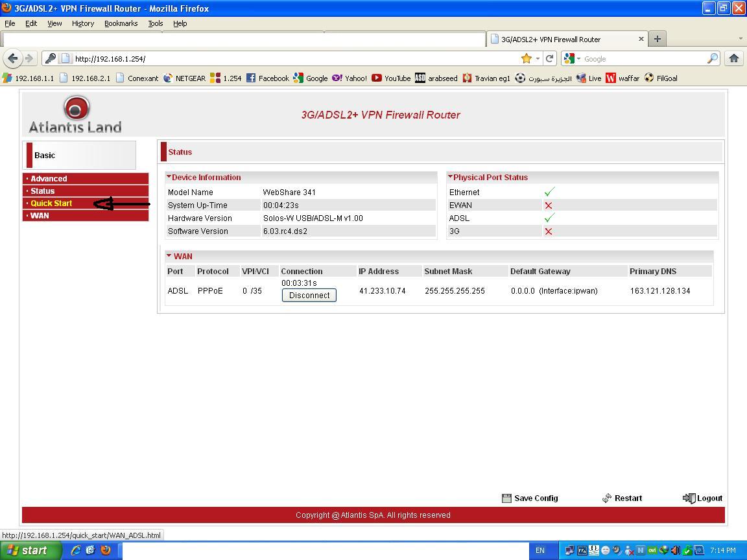This screenshot has width=747, height=560.
Task: Click the Save Config floppy disk icon
Action: (x=506, y=498)
